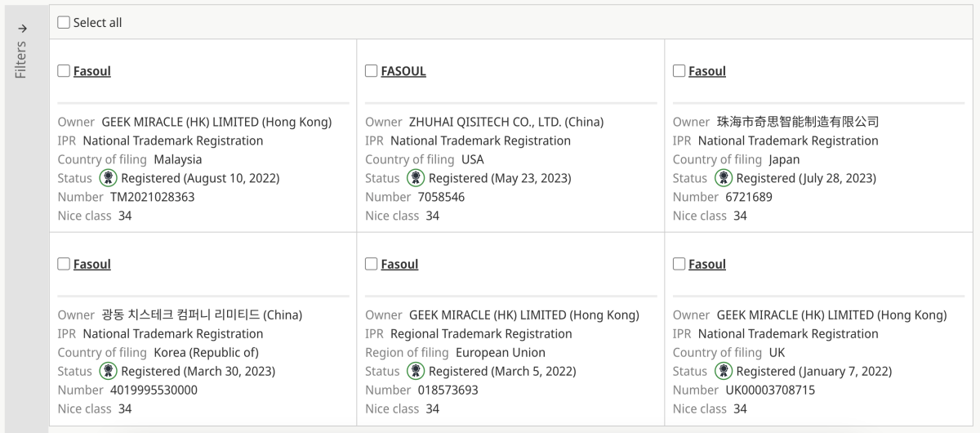This screenshot has width=980, height=433.
Task: Open the Fasoul European Union registration link
Action: [x=399, y=264]
